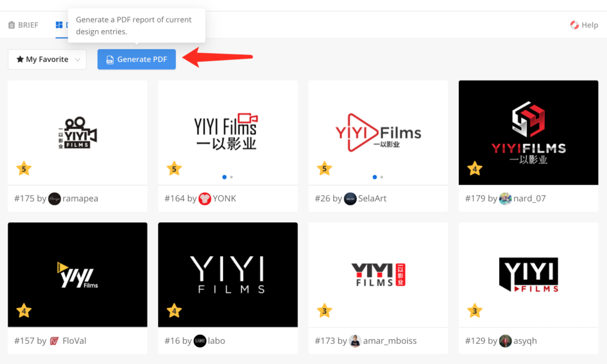
Task: Click the star rating on entry #164
Action: point(174,169)
